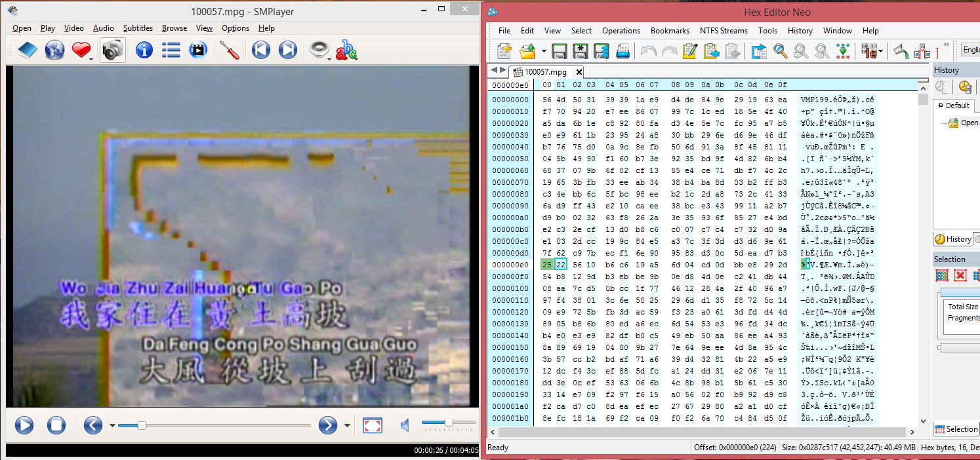Select hex byte 25 at offset 000000e0
Viewport: 980px width, 460px height.
coord(546,264)
